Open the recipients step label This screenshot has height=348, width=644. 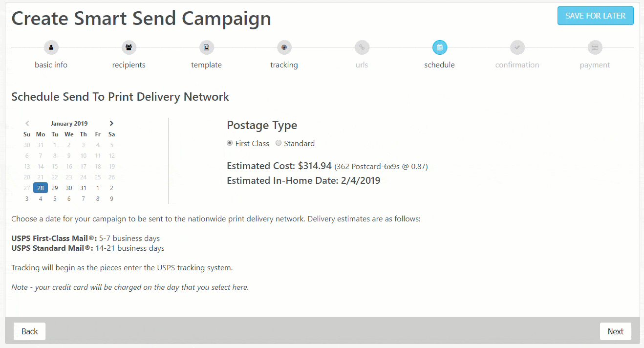(129, 65)
